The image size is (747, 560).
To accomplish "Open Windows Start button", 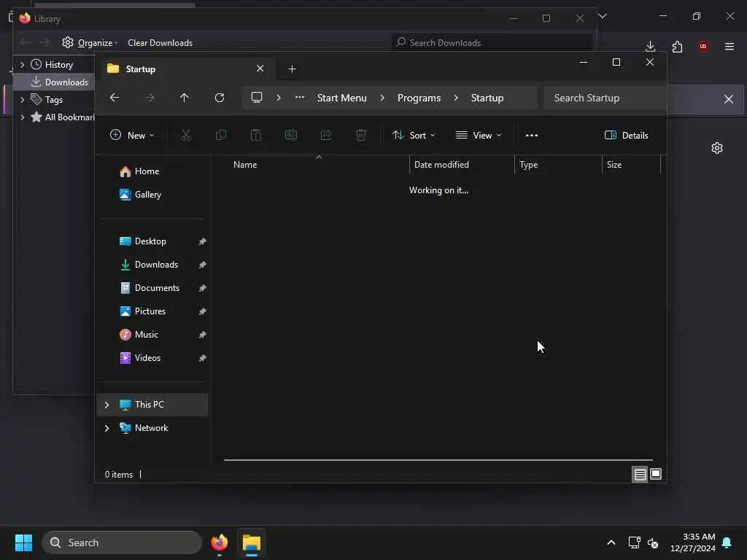I will pyautogui.click(x=23, y=542).
